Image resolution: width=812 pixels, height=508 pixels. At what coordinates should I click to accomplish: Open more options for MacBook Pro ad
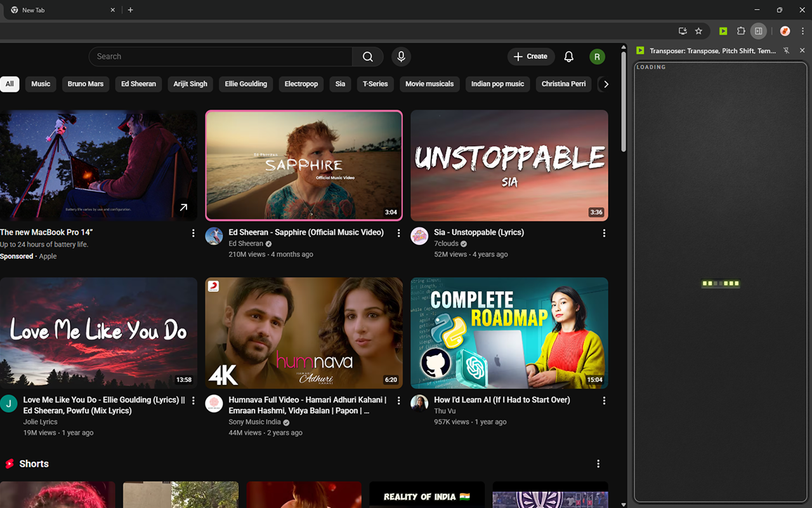[193, 233]
